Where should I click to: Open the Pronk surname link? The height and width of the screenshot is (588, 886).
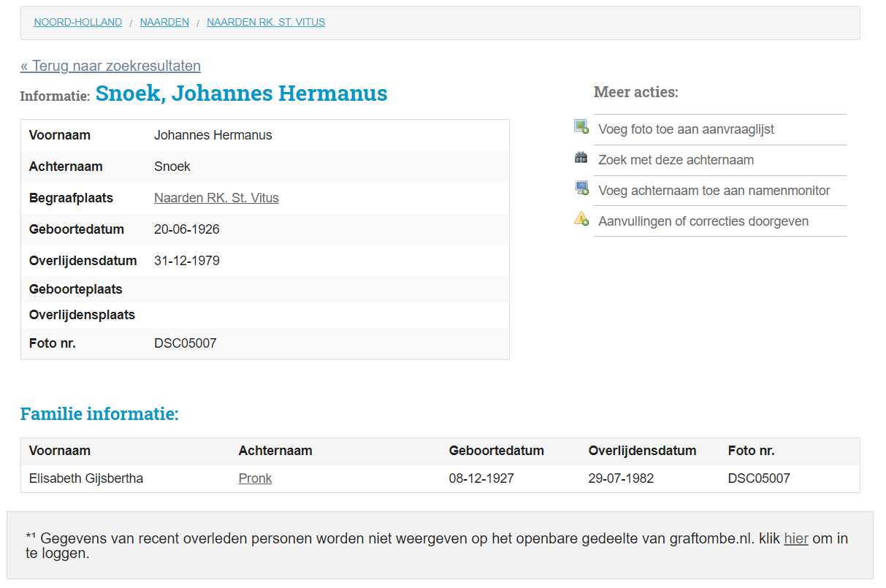pyautogui.click(x=255, y=479)
